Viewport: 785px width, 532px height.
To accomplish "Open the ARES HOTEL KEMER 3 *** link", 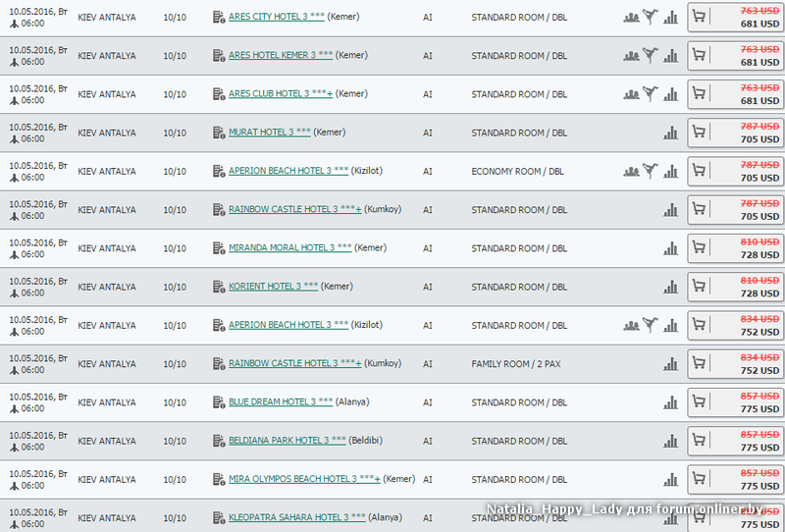I will pyautogui.click(x=281, y=55).
